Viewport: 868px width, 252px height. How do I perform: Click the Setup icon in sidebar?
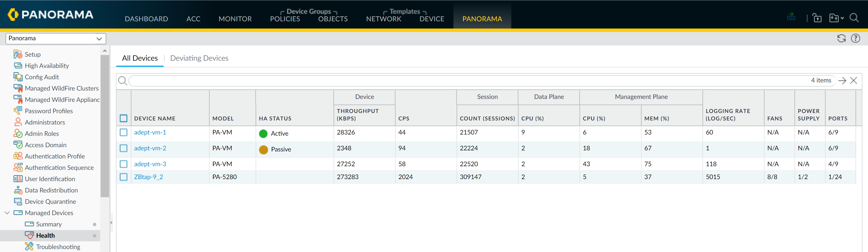tap(18, 54)
